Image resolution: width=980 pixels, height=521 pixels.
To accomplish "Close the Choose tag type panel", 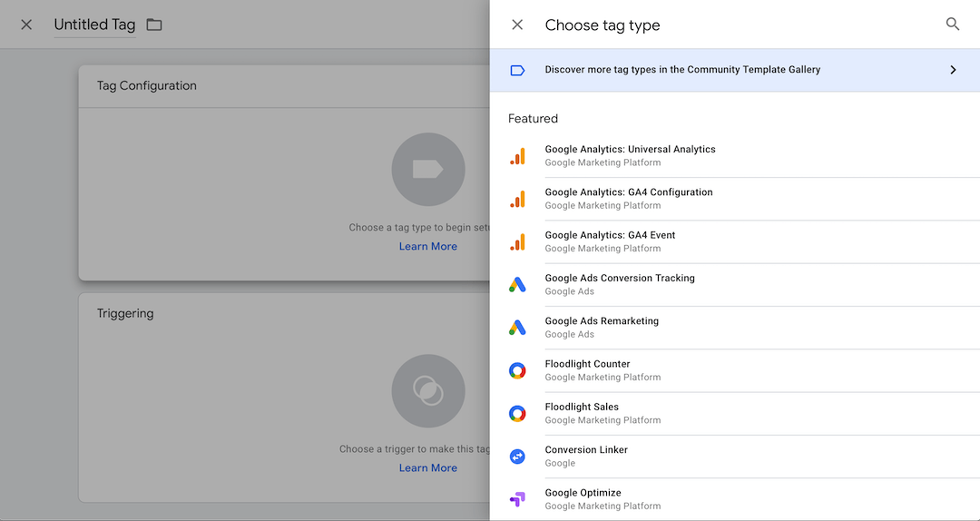I will pyautogui.click(x=517, y=25).
